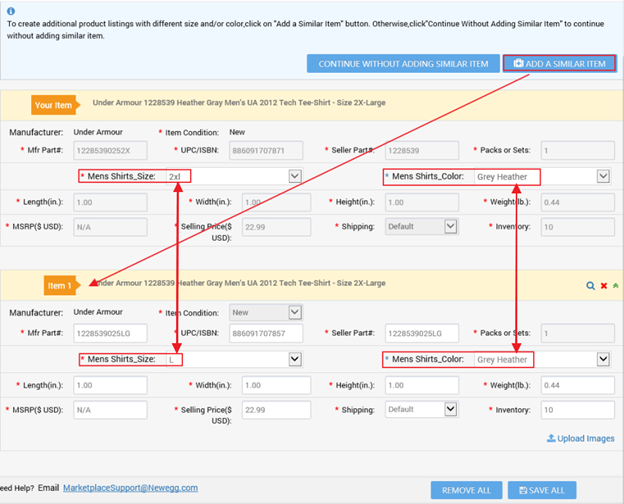Open Item 1 Shipping dropdown
Image resolution: width=624 pixels, height=504 pixels.
[x=450, y=409]
